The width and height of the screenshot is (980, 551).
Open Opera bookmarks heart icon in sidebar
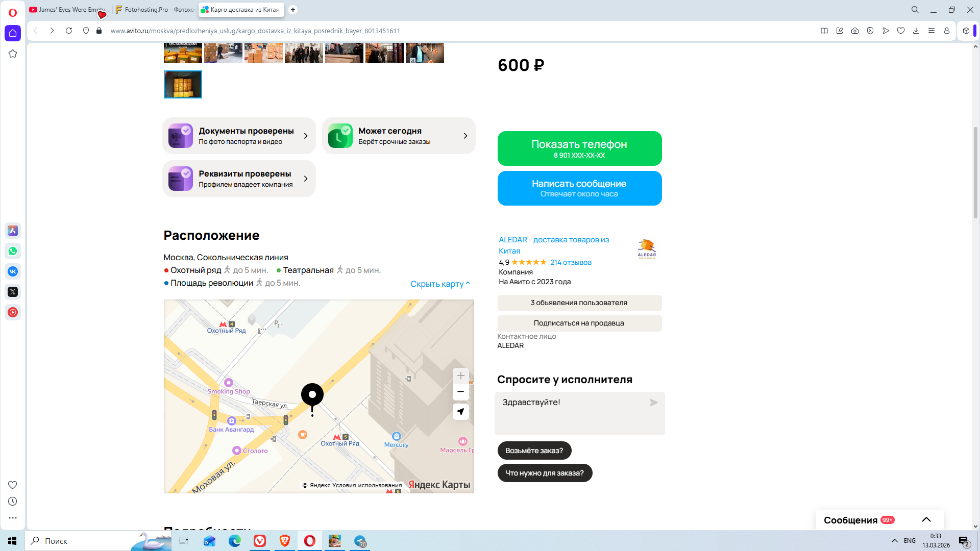tap(13, 485)
